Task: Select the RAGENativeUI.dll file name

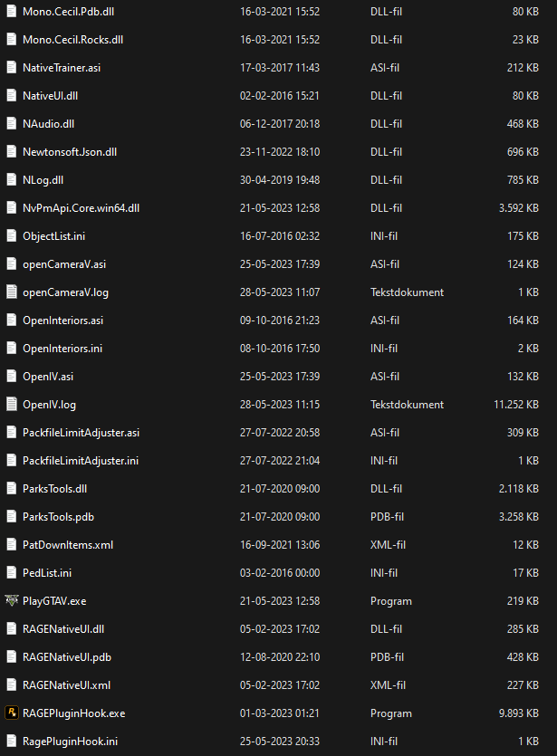Action: tap(63, 629)
